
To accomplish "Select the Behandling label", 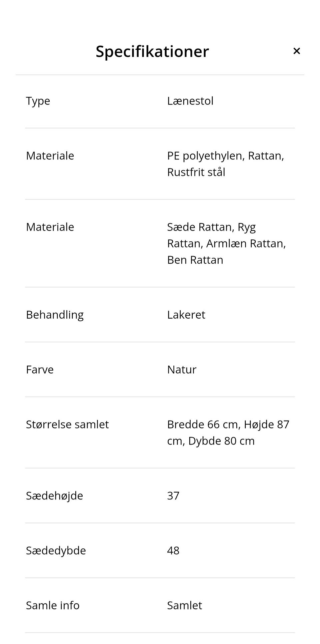I will point(55,314).
